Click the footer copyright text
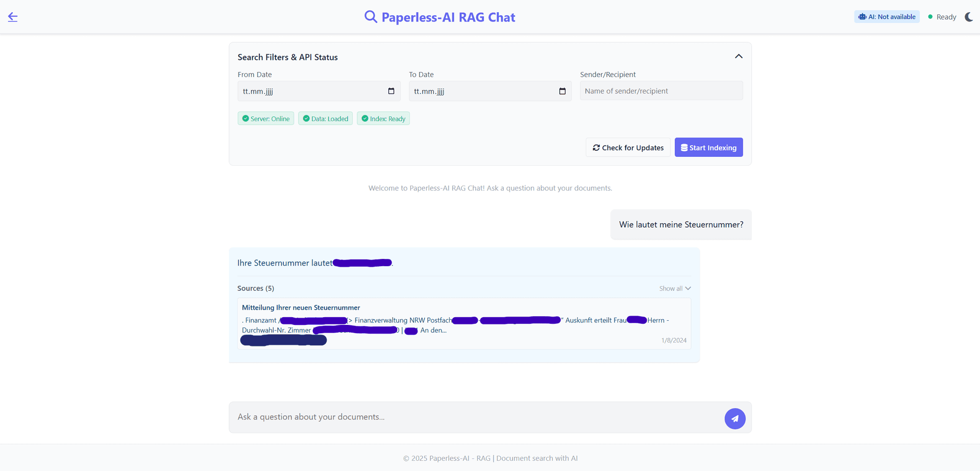 tap(490, 458)
